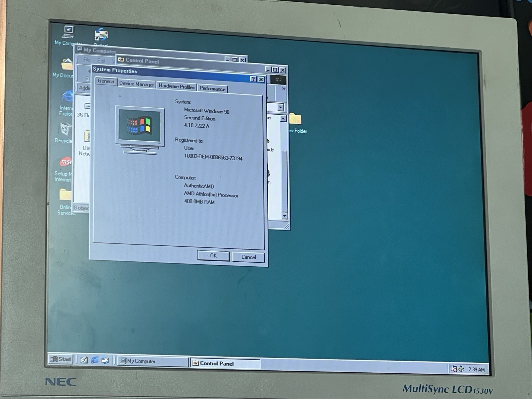Click the System Properties help question mark button
The height and width of the screenshot is (399, 532).
(x=253, y=79)
